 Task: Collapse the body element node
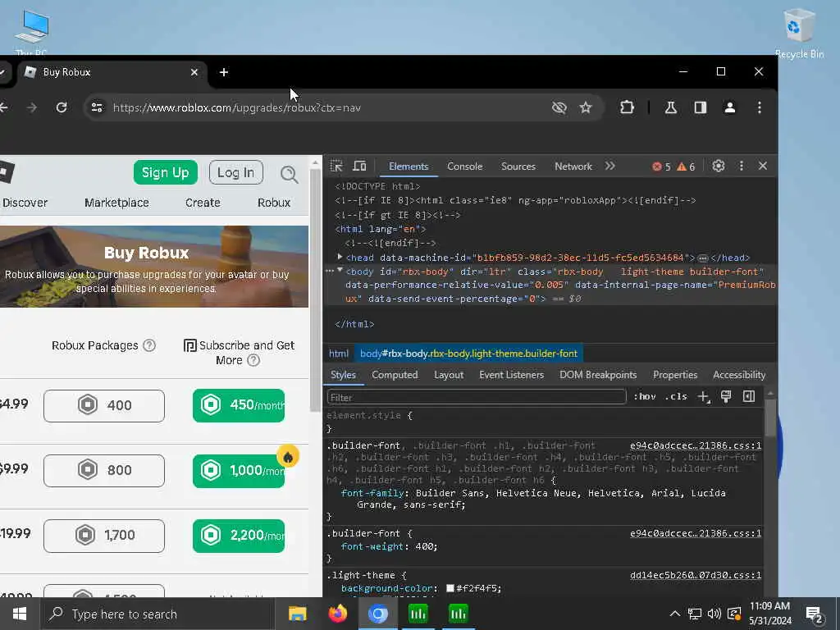340,271
